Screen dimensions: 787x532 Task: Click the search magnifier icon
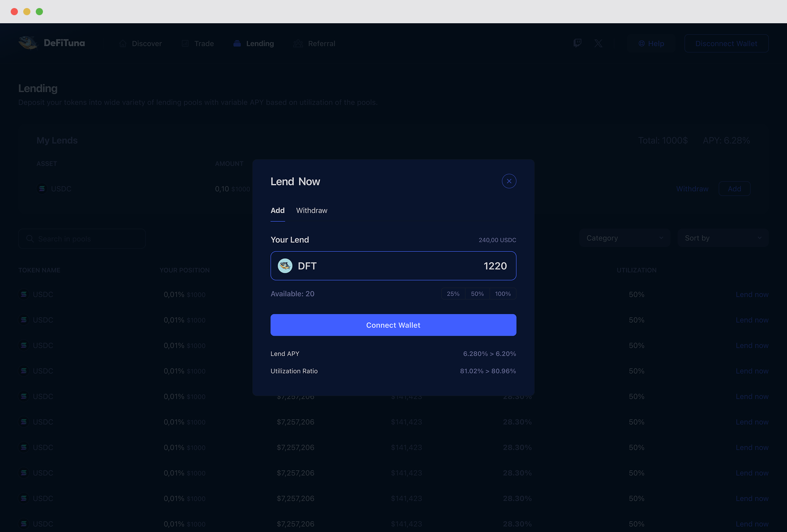[x=30, y=239]
